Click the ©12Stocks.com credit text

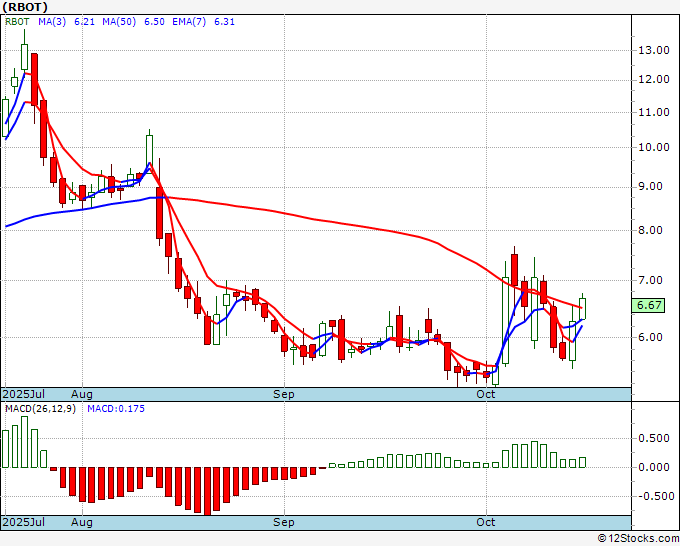(638, 538)
